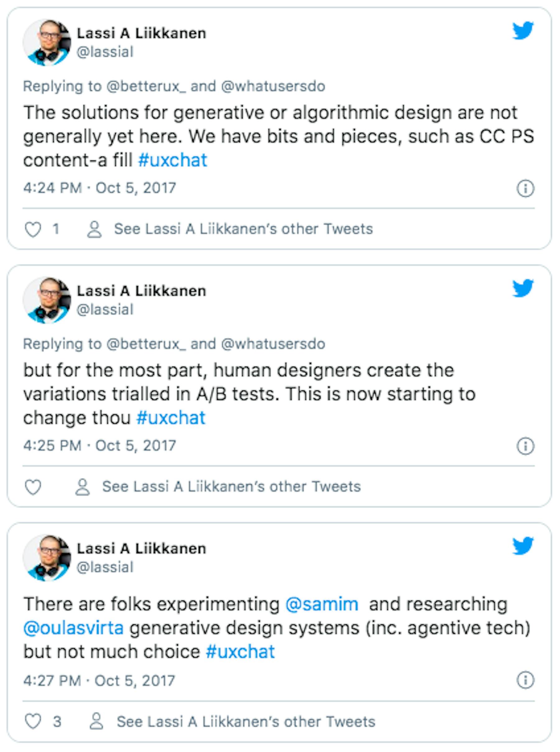Like the tweet about A/B test variations
This screenshot has width=560, height=752.
33,487
